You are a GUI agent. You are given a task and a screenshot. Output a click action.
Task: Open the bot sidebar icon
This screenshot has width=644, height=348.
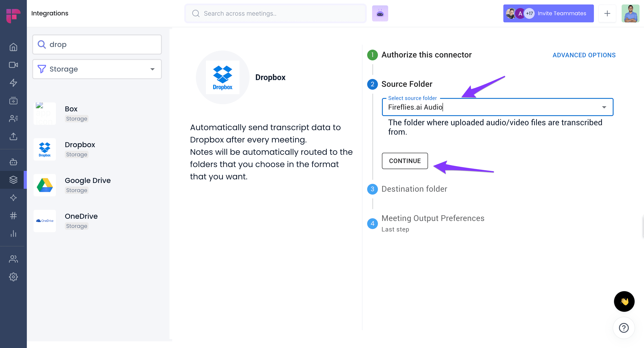point(13,162)
